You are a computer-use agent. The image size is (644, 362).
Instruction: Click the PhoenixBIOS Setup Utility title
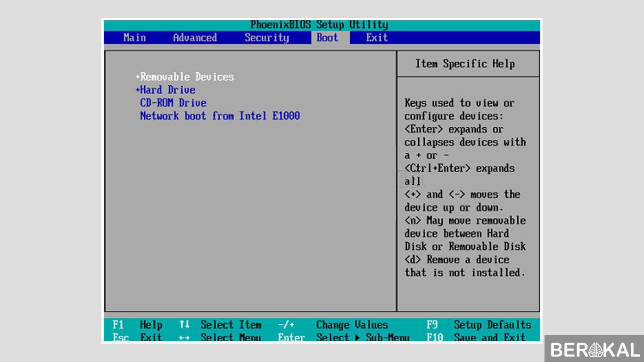[x=319, y=25]
